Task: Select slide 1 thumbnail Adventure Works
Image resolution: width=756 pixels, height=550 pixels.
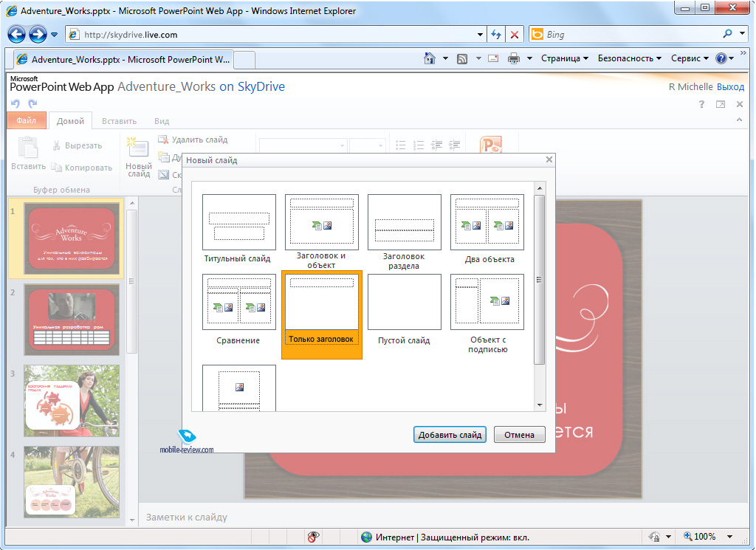Action: (x=72, y=238)
